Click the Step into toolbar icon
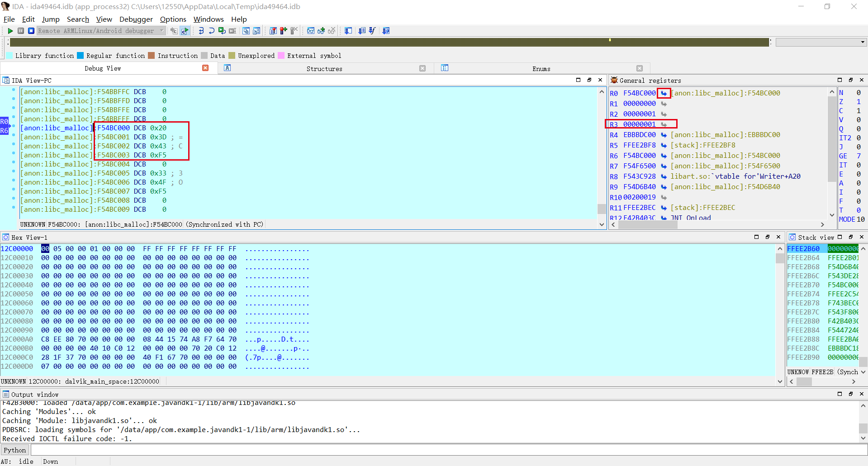This screenshot has width=868, height=466. tap(201, 31)
